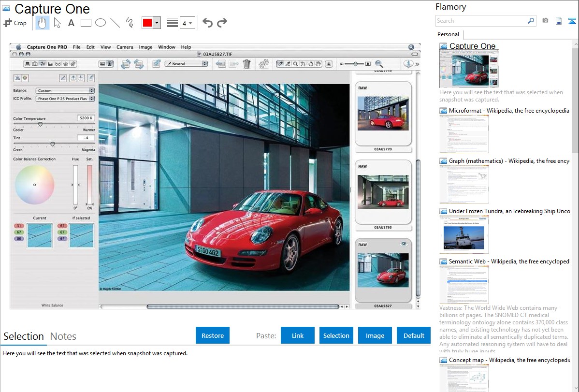This screenshot has width=579, height=392.
Task: Click the Paste Image button
Action: point(375,335)
